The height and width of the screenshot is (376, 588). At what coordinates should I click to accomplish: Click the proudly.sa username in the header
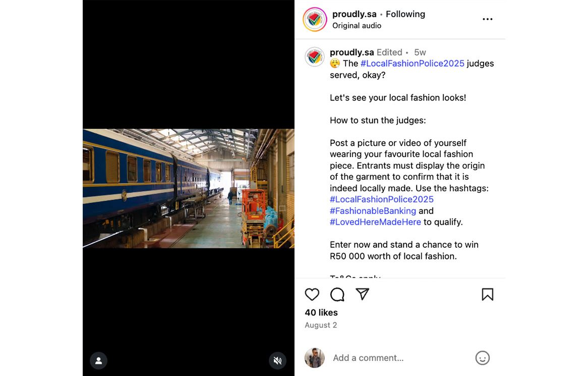tap(354, 14)
